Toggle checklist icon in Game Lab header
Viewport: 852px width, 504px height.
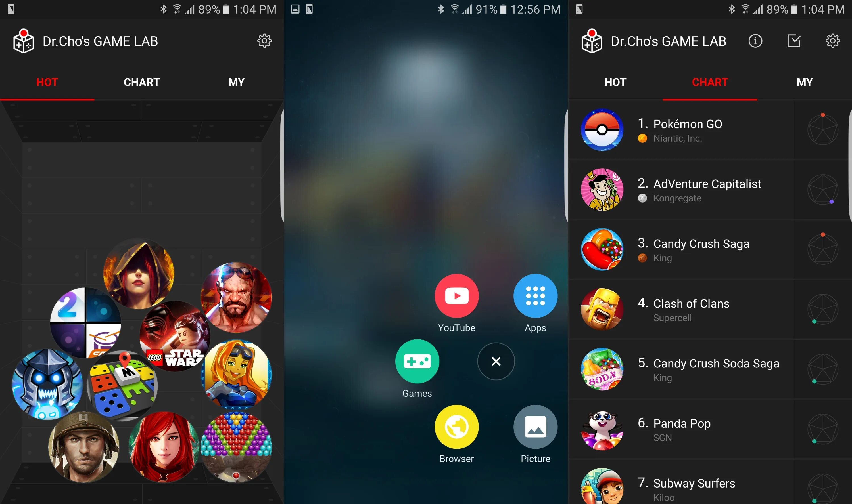pyautogui.click(x=794, y=41)
